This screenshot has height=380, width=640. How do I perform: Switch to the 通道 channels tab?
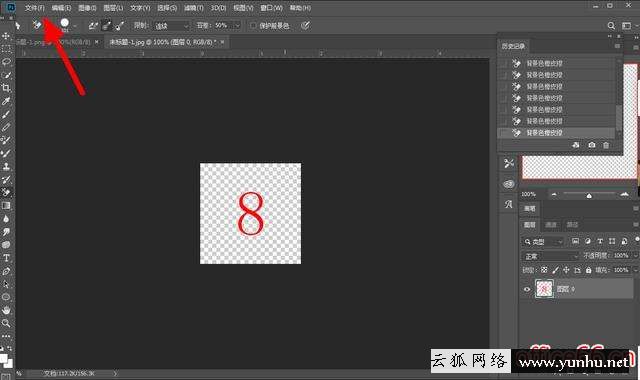click(x=551, y=224)
